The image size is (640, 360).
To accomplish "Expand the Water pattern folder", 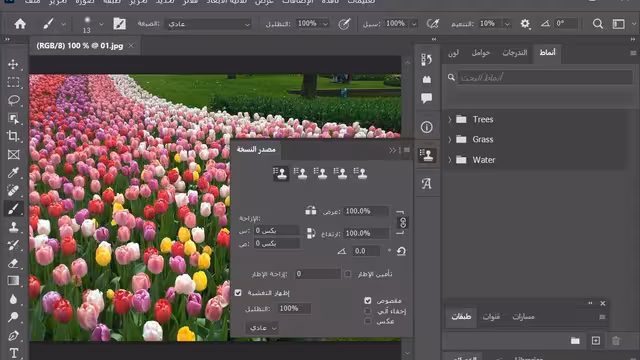I will [450, 160].
